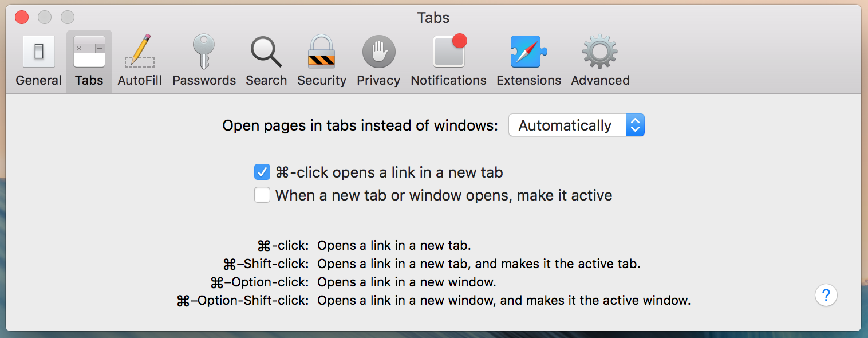
Task: Open the General preferences switch icon
Action: [38, 52]
